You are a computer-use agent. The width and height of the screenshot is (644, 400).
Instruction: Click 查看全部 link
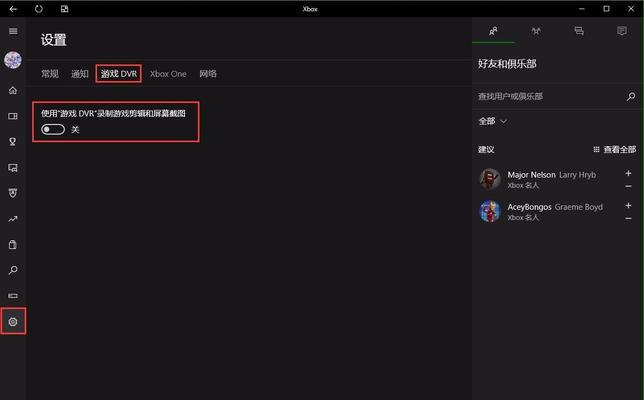coord(615,149)
